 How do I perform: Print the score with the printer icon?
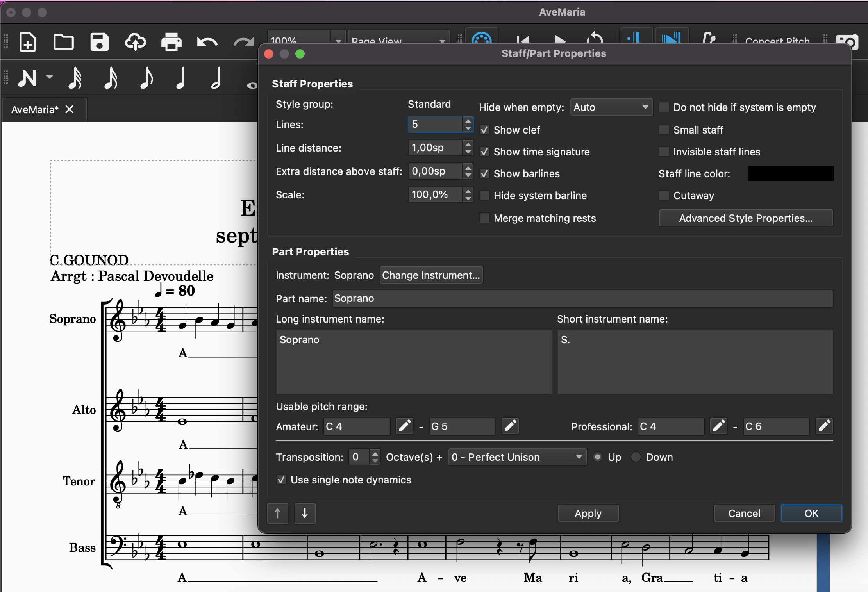(171, 42)
